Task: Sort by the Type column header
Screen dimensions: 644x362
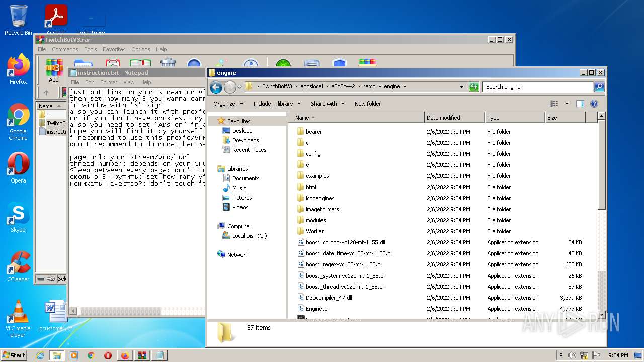Action: (515, 118)
